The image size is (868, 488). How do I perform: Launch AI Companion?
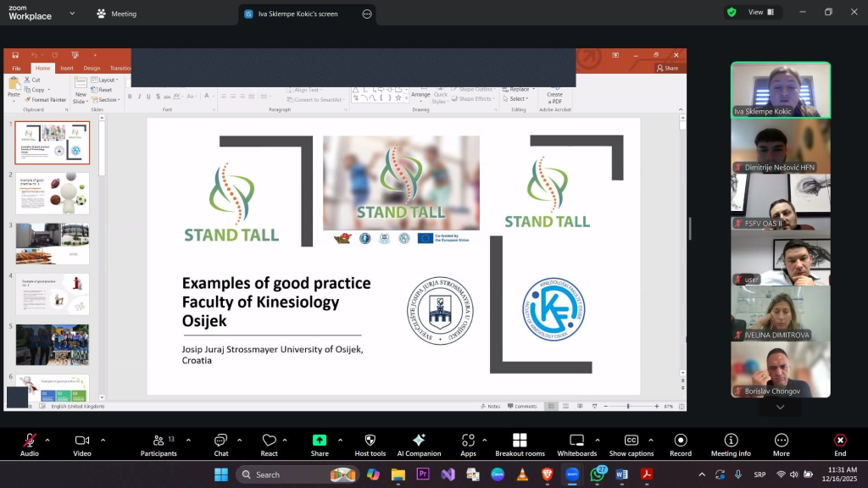point(419,445)
